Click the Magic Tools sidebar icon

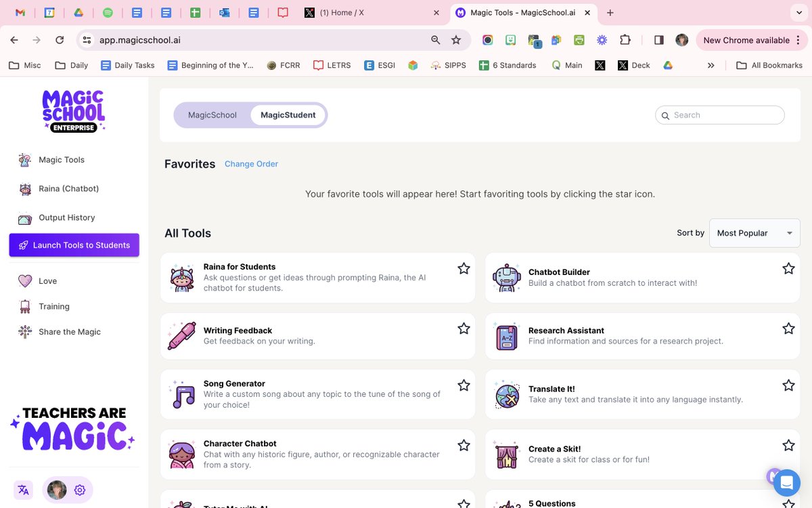25,160
